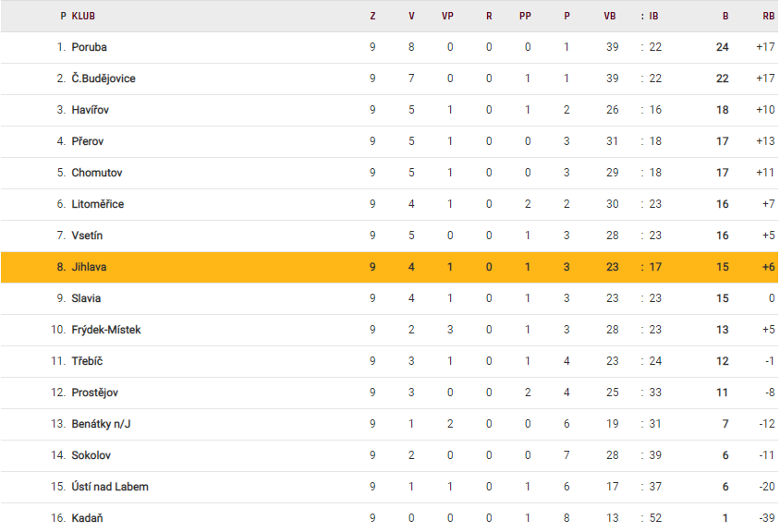Open the Č.Budějovice team row
Screen dimensions: 780x532
point(104,79)
